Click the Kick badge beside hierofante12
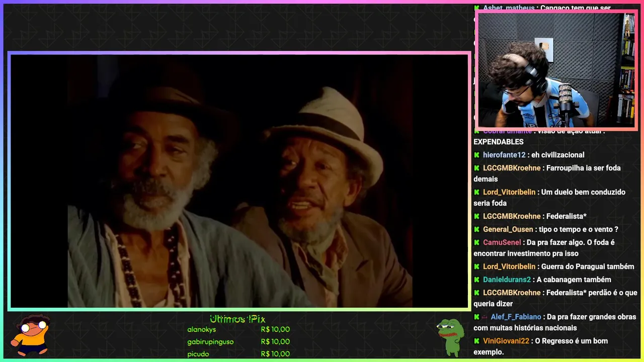 coord(476,155)
